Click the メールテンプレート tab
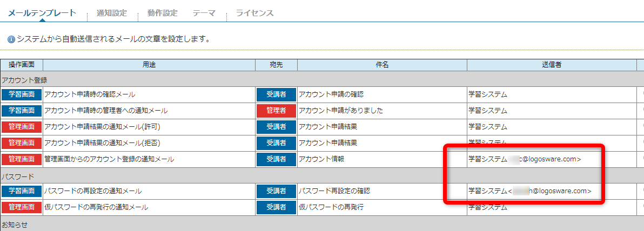The image size is (644, 231). [x=42, y=13]
